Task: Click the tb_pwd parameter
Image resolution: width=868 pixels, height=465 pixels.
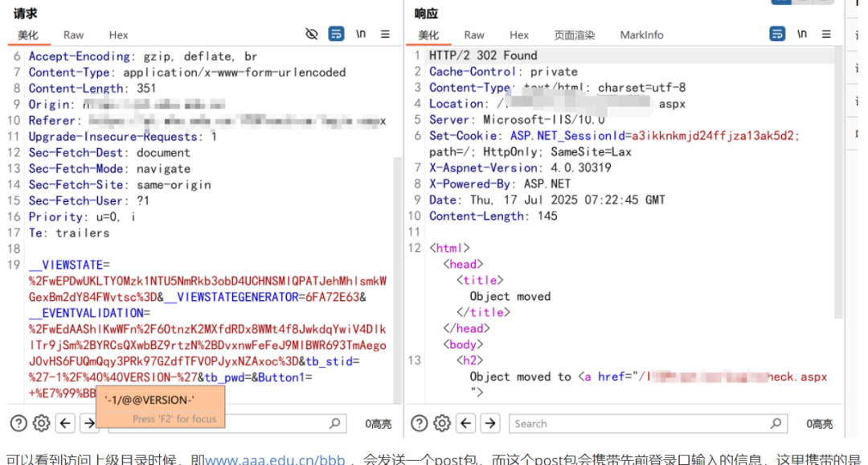Action: (224, 377)
